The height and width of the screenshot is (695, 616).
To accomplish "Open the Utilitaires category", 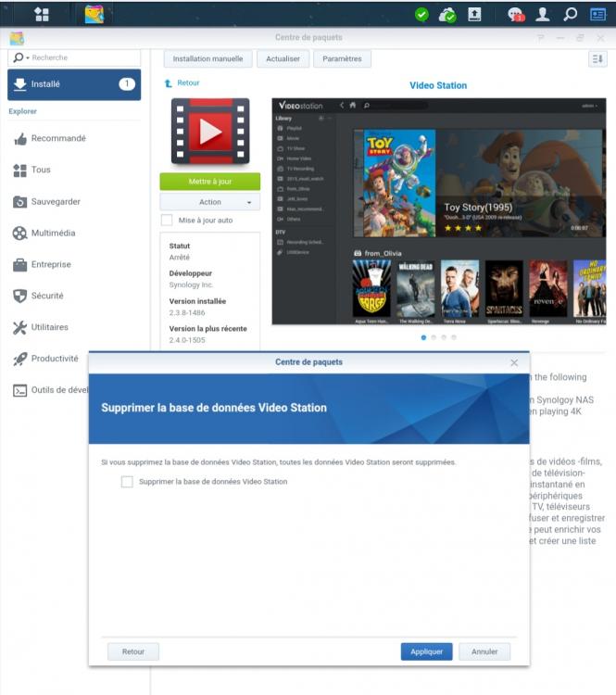I will [41, 327].
